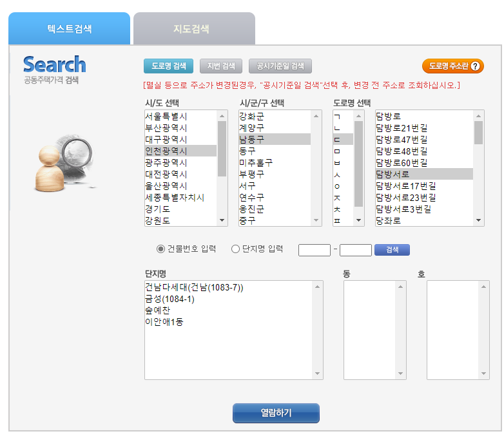Select 옹진군 in the 시/군/구 list
This screenshot has width=504, height=436.
[275, 209]
